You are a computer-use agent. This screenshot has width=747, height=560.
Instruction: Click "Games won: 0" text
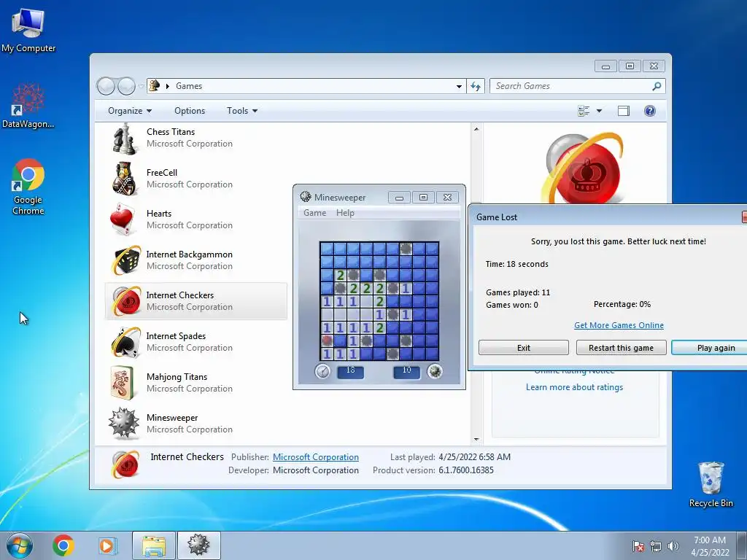[511, 305]
